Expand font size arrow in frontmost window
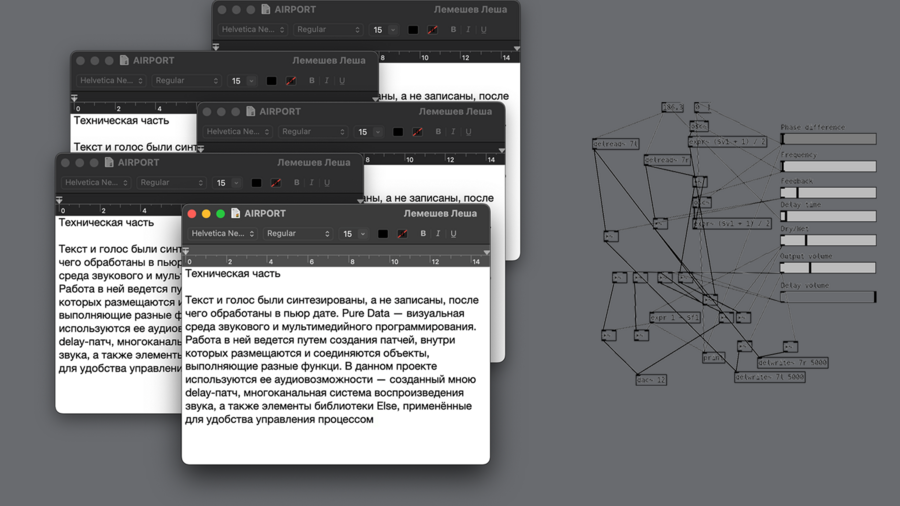 tap(363, 233)
